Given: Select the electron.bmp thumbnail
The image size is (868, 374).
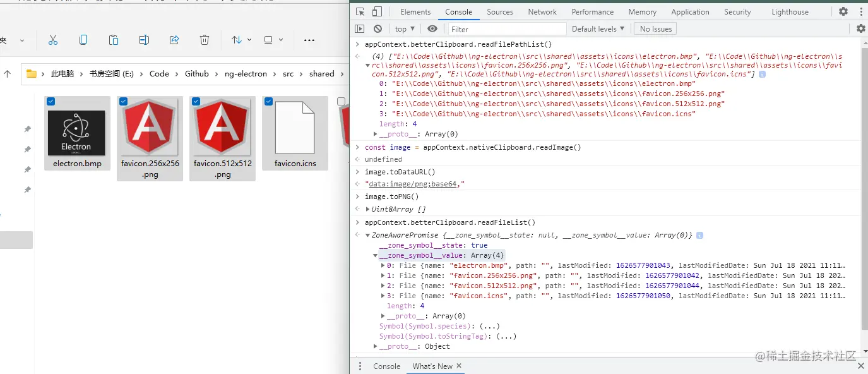Looking at the screenshot, I should [x=76, y=133].
